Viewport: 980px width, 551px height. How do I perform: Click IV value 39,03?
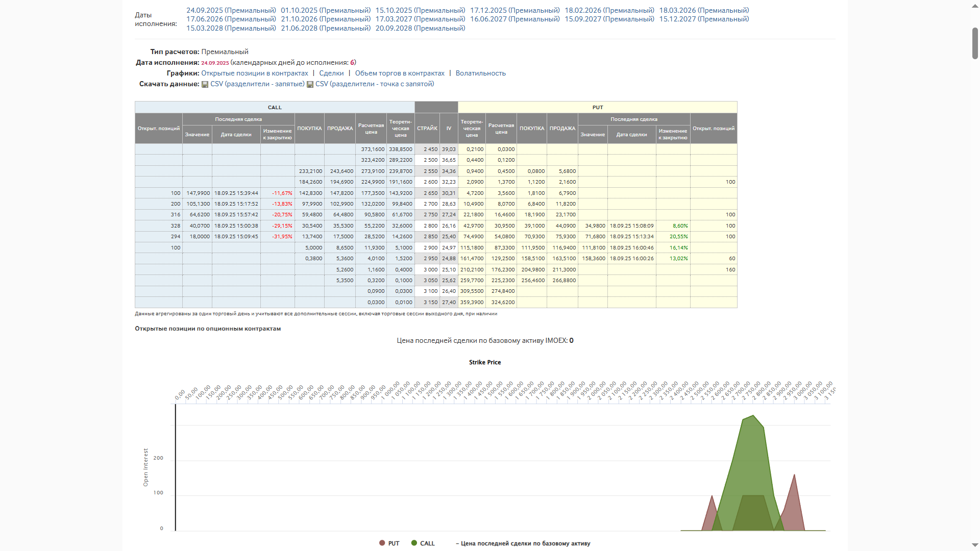click(x=449, y=149)
